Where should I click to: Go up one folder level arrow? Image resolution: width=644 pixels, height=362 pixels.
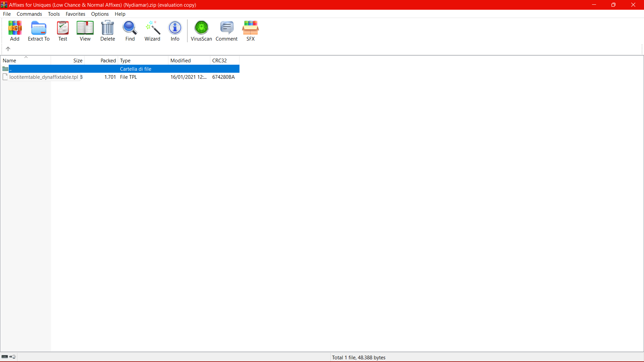8,49
